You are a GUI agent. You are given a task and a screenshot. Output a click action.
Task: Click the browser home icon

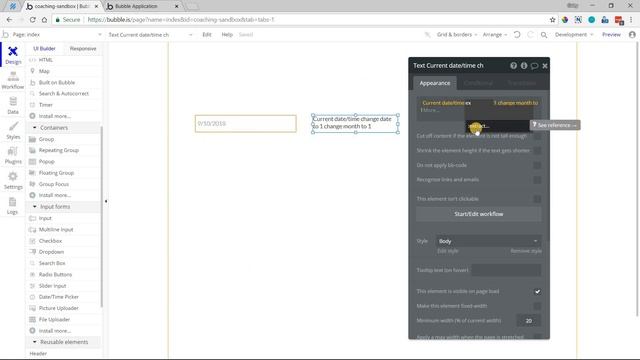(x=44, y=20)
